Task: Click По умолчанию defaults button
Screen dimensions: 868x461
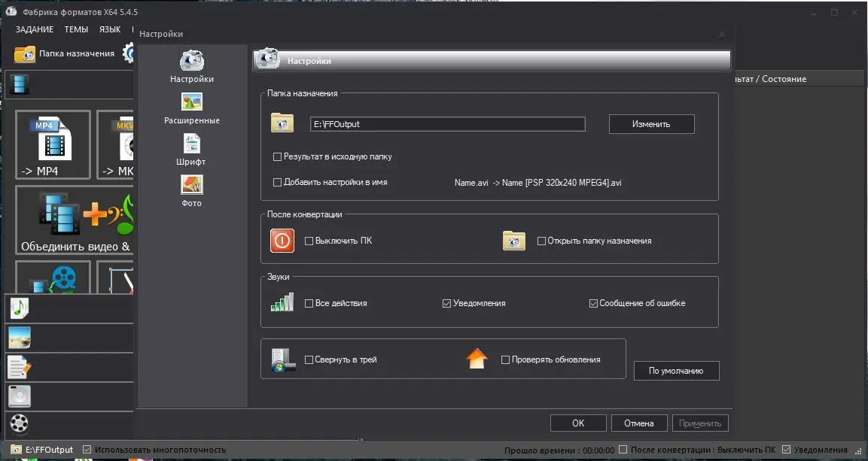Action: [676, 371]
